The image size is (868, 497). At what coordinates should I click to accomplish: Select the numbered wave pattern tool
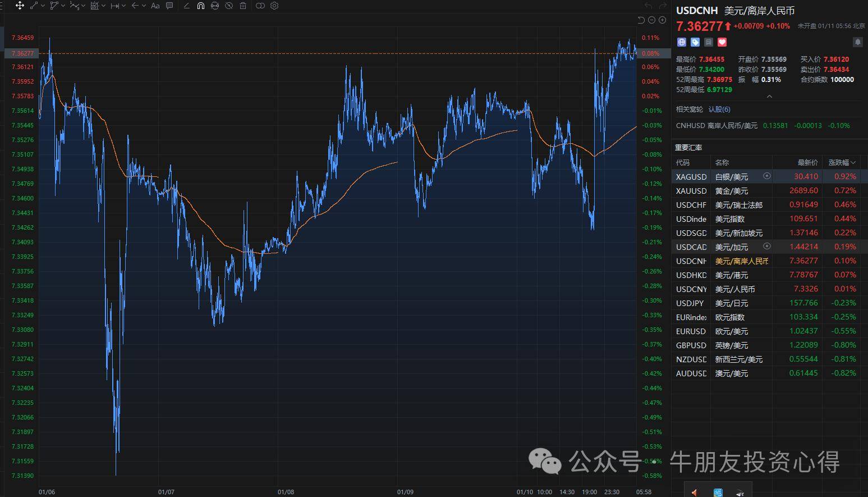coord(75,6)
